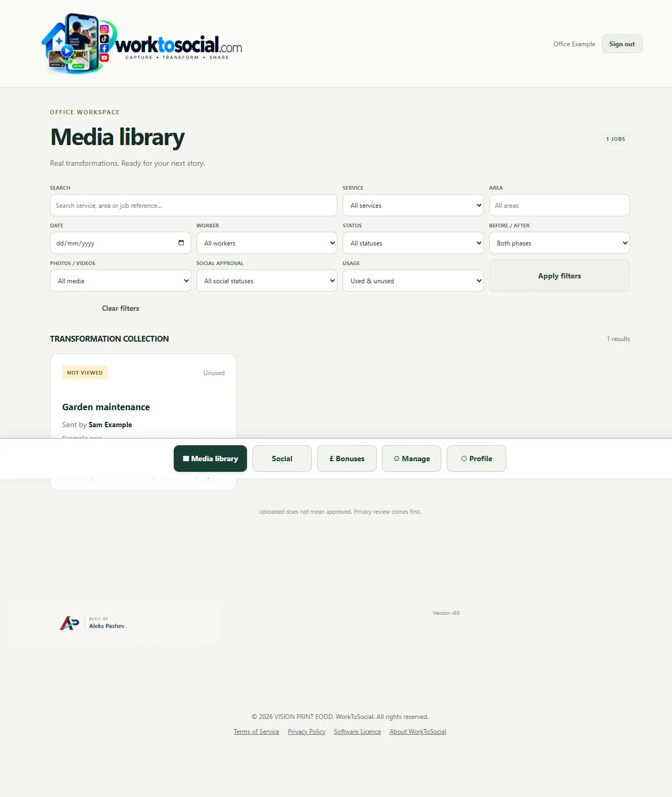
Task: Click the Sam Example sender name
Action: point(110,425)
